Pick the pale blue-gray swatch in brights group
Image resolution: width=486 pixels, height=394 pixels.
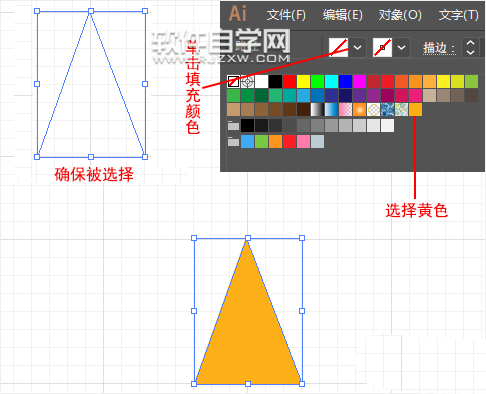317,142
